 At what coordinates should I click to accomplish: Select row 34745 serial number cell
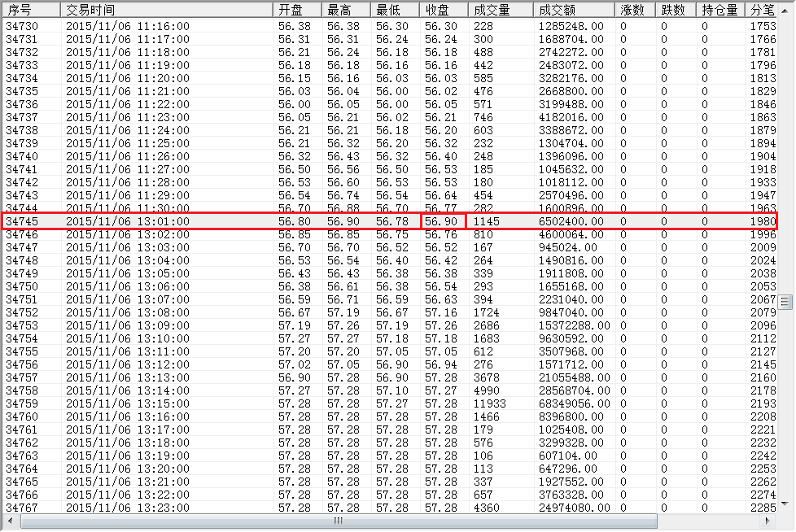pyautogui.click(x=22, y=221)
